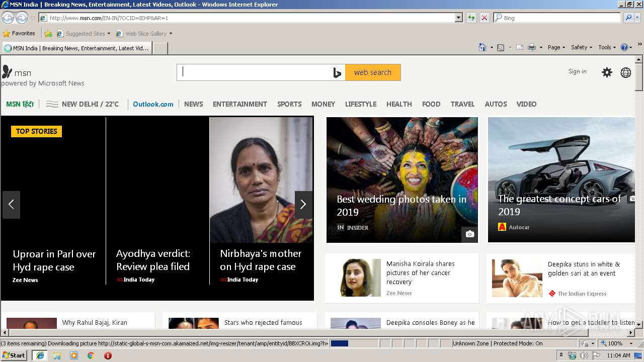Screen dimensions: 644x362
Task: Open the greatest concept cars thumbnail
Action: 561,179
